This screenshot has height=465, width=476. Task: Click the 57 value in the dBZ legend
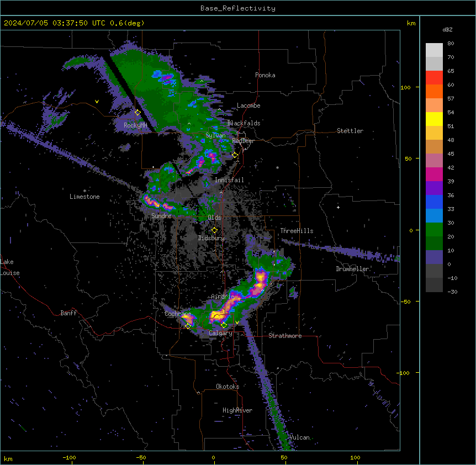(x=451, y=99)
